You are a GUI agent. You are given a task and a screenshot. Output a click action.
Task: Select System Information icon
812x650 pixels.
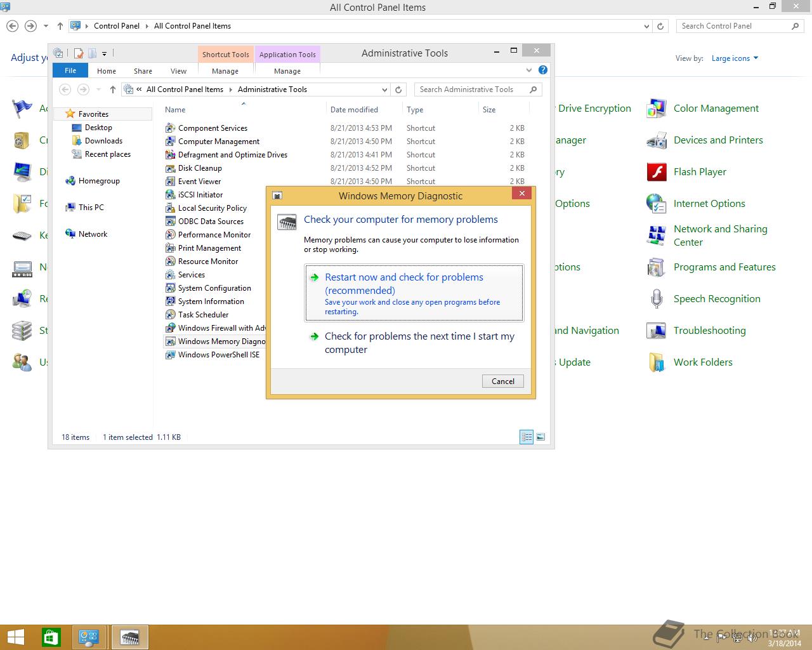[x=170, y=302]
